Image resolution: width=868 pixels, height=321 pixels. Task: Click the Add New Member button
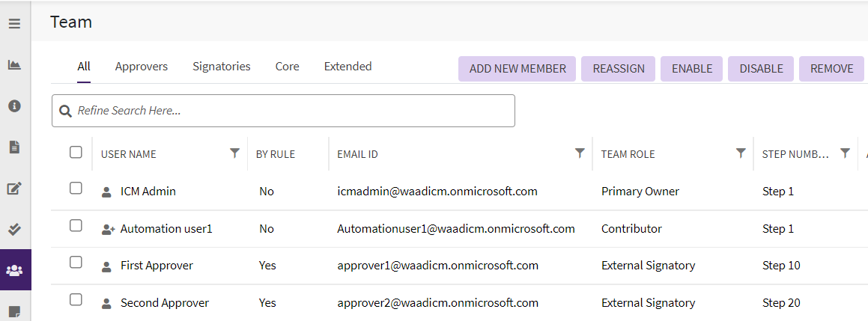[518, 69]
